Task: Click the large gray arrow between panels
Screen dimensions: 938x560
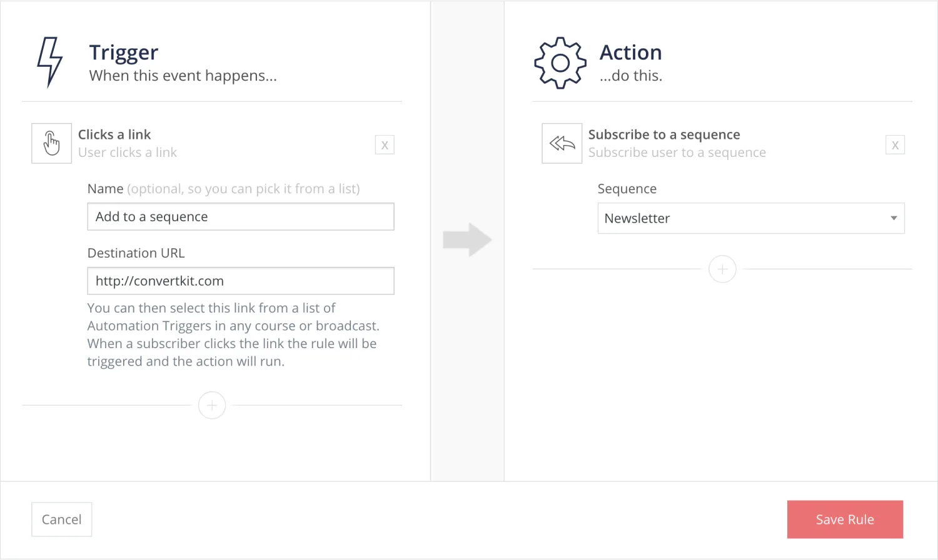Action: tap(467, 239)
